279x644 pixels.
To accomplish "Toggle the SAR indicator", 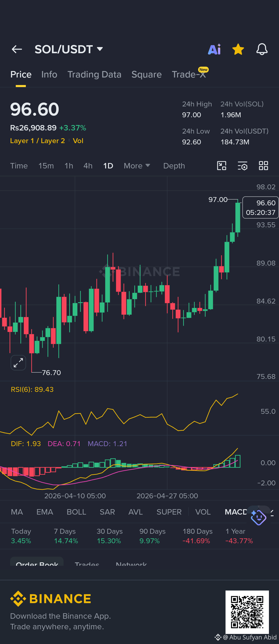I will point(107,512).
